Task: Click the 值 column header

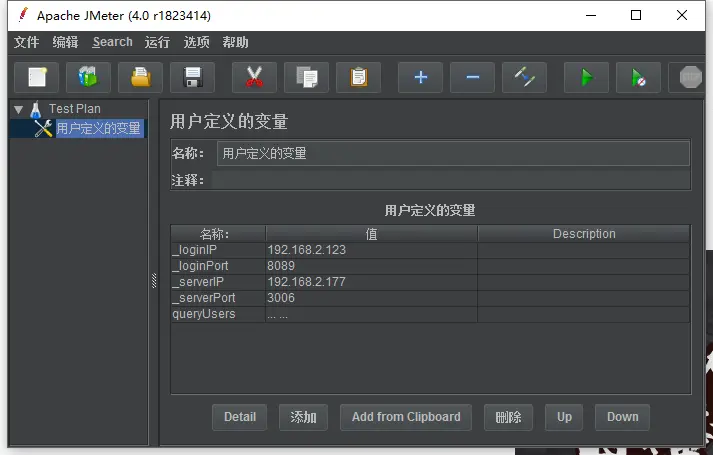Action: coord(372,234)
